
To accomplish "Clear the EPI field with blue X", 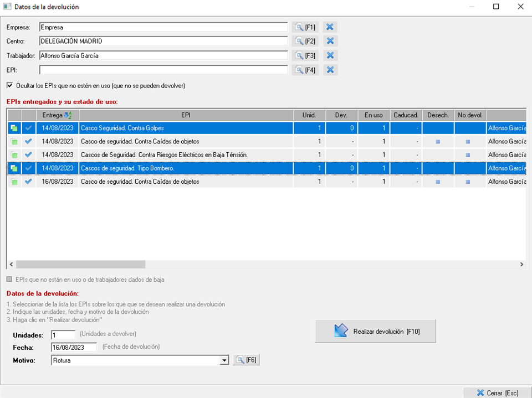I will pos(330,70).
